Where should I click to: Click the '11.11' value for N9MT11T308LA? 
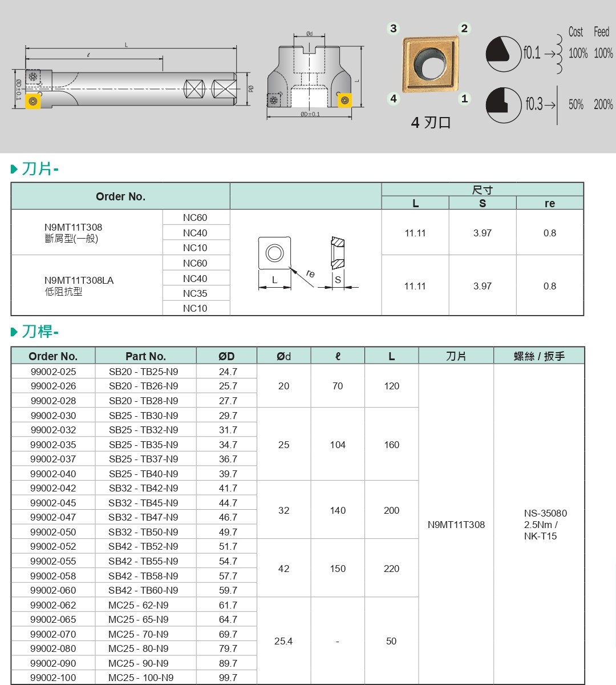(x=415, y=286)
